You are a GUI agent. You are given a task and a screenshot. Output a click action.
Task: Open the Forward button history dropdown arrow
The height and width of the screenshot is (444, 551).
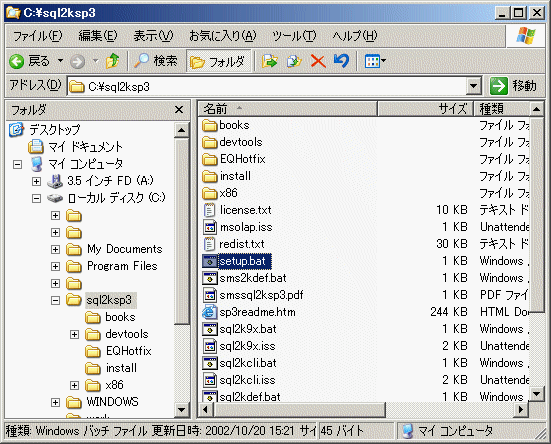click(x=95, y=61)
